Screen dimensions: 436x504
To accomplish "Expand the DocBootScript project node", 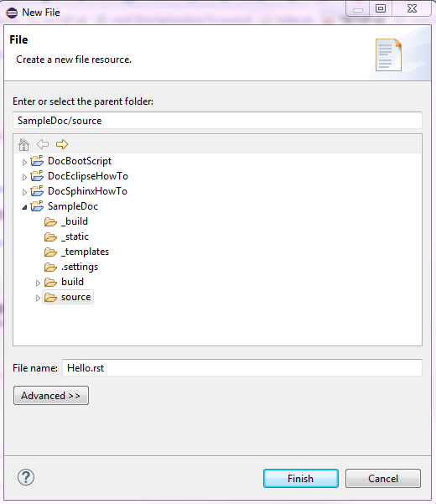I will point(24,162).
